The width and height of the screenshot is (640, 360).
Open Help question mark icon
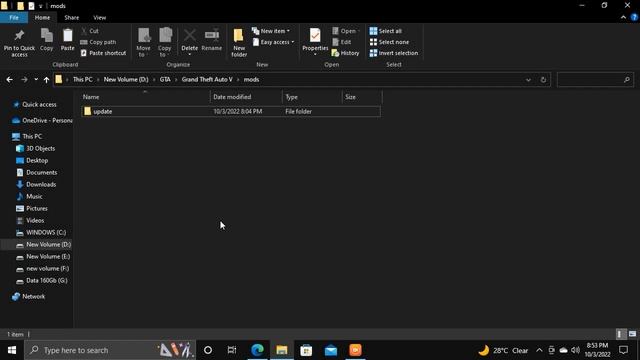(x=634, y=18)
